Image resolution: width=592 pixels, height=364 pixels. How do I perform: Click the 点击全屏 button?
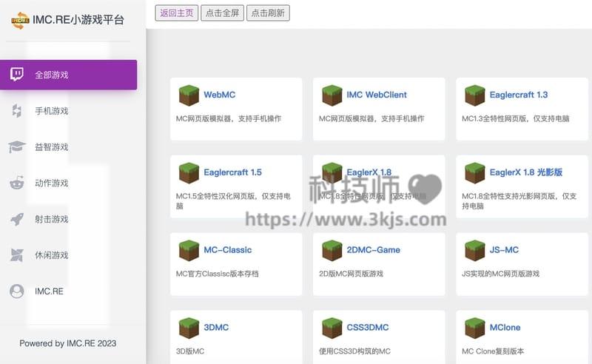tap(223, 13)
